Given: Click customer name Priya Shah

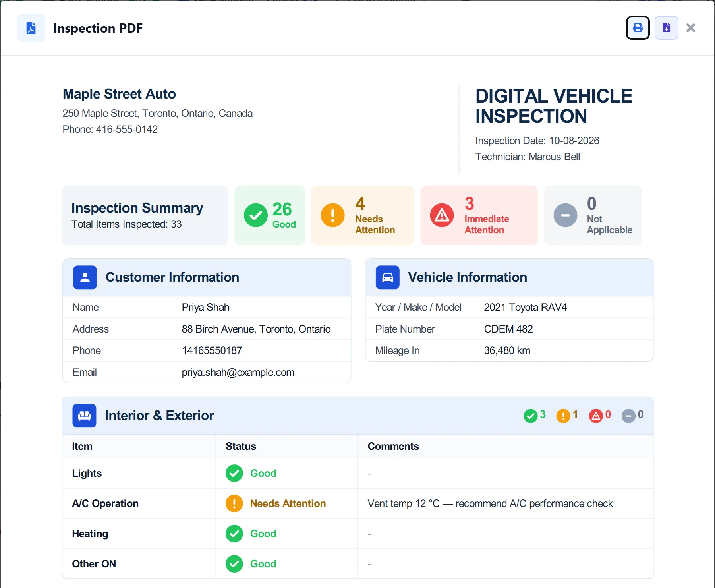Looking at the screenshot, I should click(205, 307).
